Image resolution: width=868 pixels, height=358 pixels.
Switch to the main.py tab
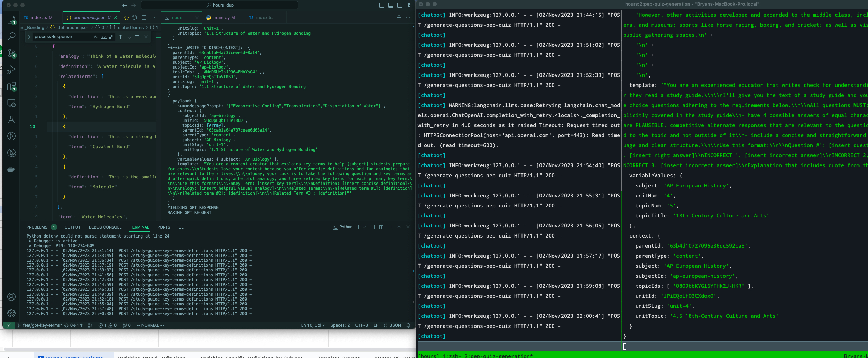(x=221, y=18)
